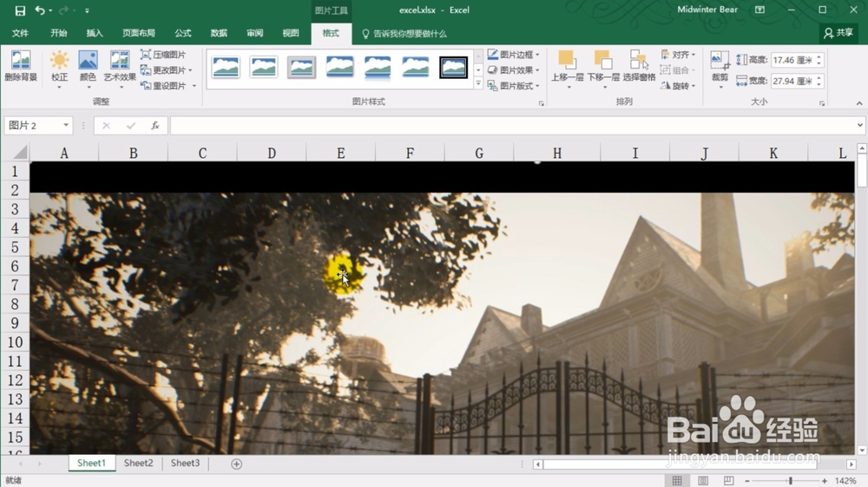Viewport: 868px width, 487px height.
Task: Click the Tell Me search box
Action: [x=404, y=34]
